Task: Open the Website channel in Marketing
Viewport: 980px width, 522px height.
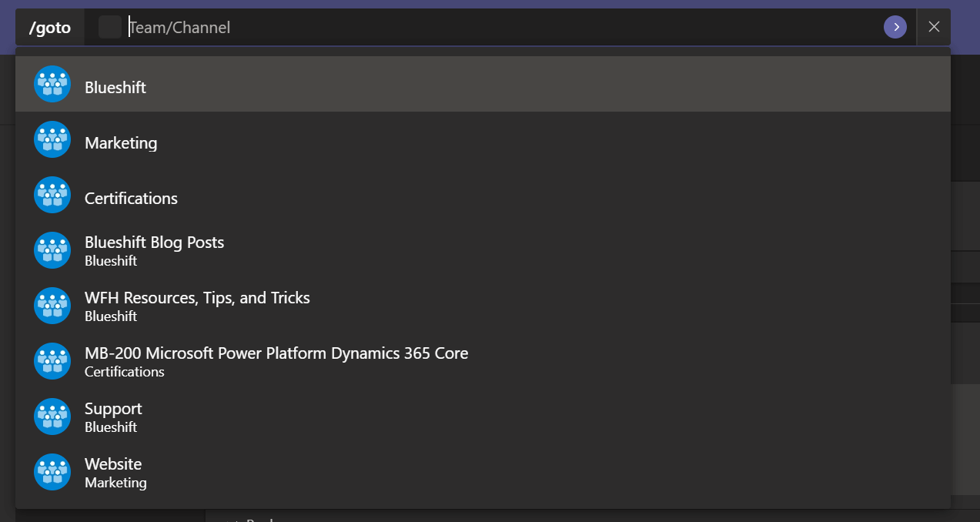Action: click(483, 472)
